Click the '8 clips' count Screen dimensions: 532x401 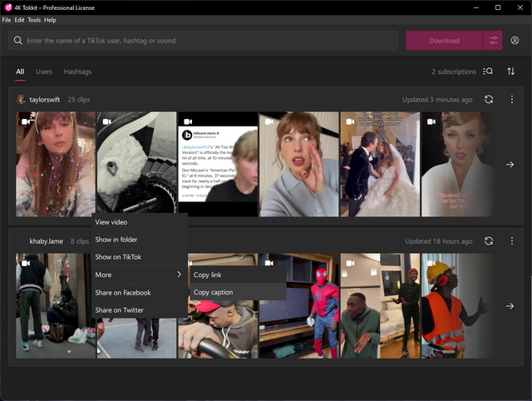(x=80, y=241)
